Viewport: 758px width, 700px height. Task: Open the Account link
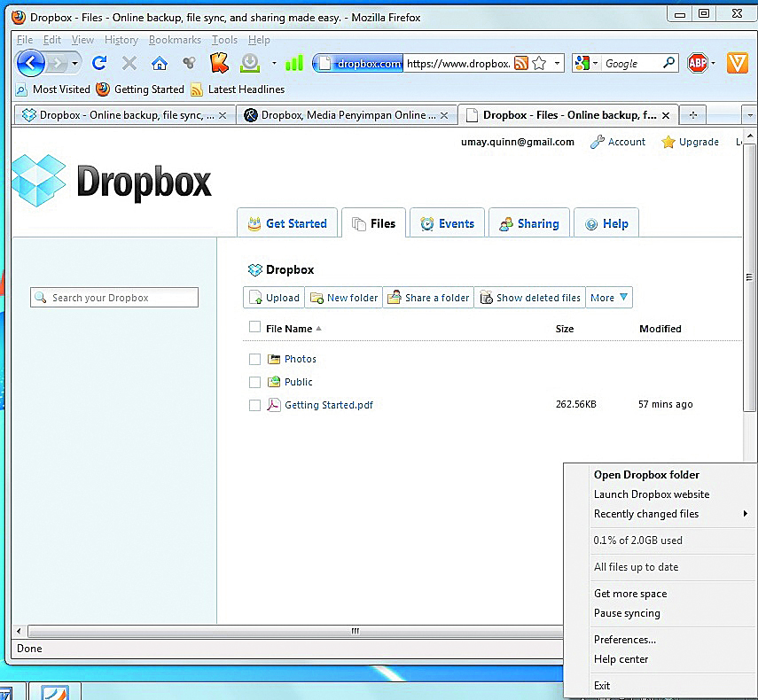618,142
